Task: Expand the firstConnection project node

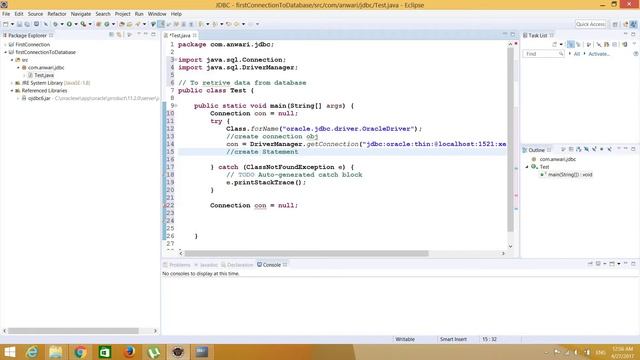Action: (6, 44)
